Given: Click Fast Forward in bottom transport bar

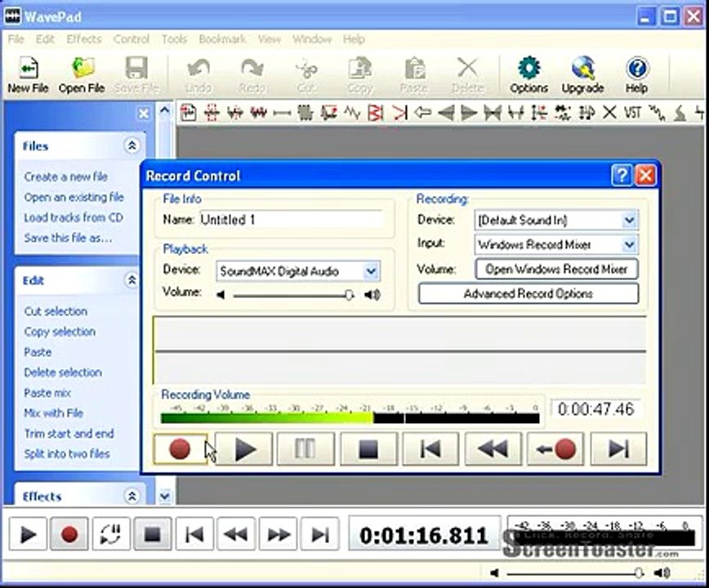Looking at the screenshot, I should click(278, 534).
